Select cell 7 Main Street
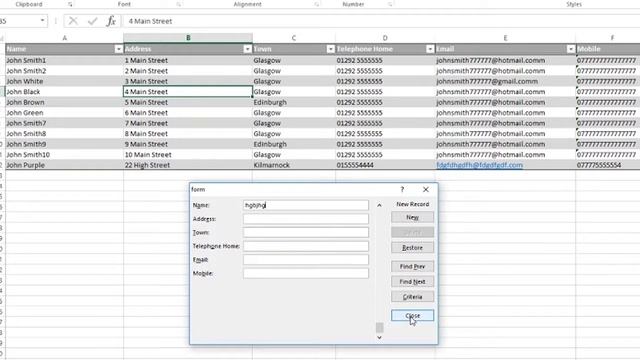Screen dimensions: 640x360 [x=188, y=123]
